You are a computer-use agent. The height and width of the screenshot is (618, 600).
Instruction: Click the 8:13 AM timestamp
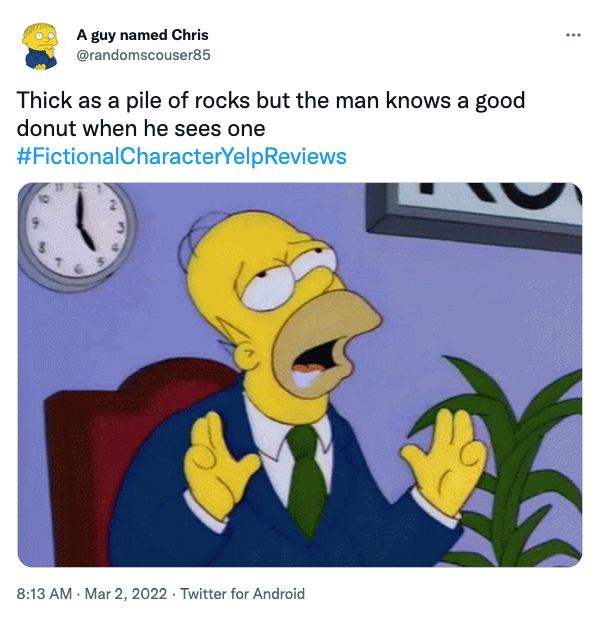(46, 594)
